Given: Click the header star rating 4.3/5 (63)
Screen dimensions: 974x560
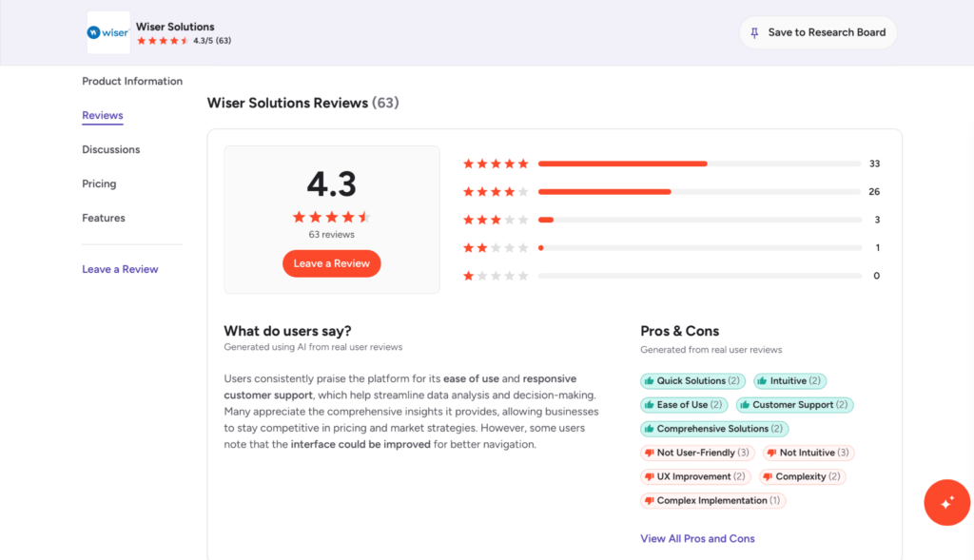Looking at the screenshot, I should point(184,41).
